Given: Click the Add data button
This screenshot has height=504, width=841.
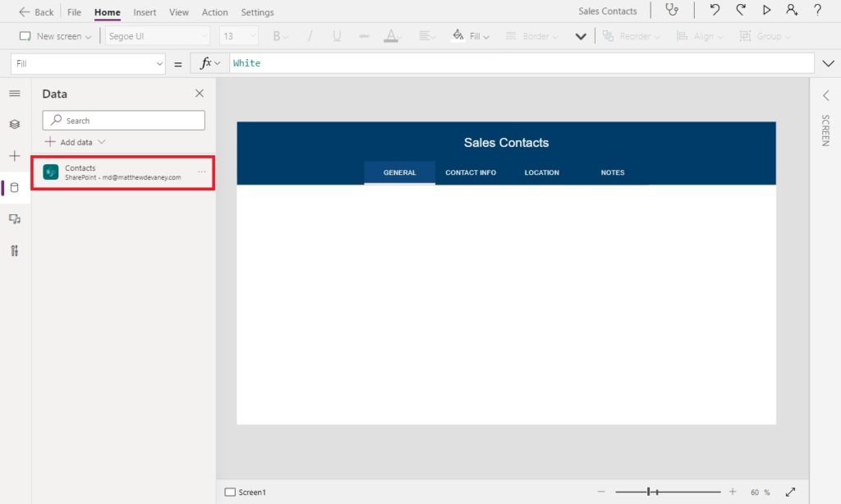Looking at the screenshot, I should 75,142.
